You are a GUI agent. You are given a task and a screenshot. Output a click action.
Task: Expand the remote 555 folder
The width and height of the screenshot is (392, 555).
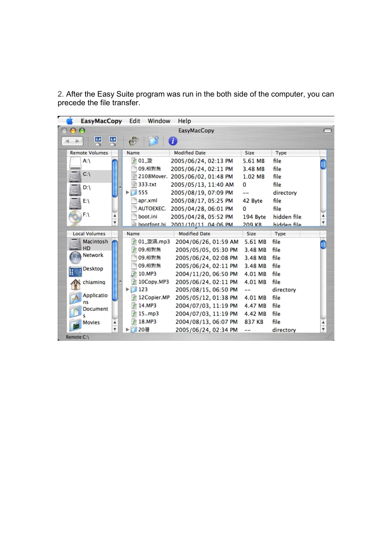(x=127, y=192)
